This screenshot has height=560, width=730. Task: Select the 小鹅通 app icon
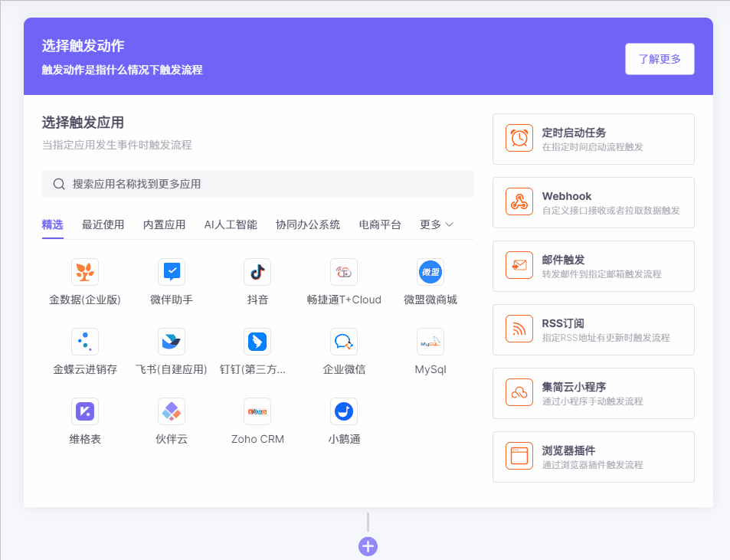pyautogui.click(x=344, y=411)
